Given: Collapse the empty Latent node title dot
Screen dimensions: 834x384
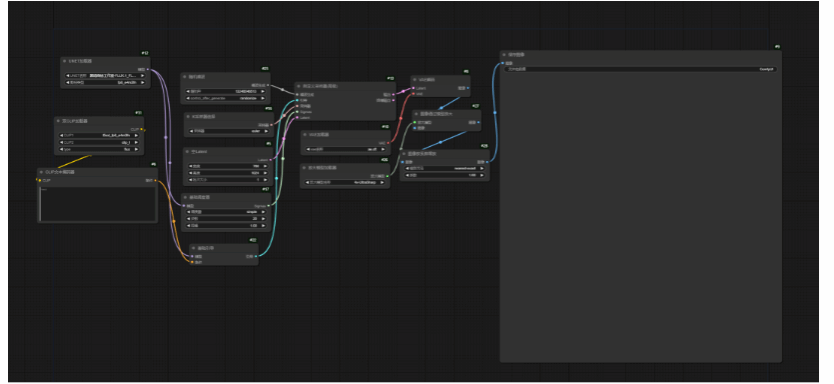Looking at the screenshot, I should point(187,152).
